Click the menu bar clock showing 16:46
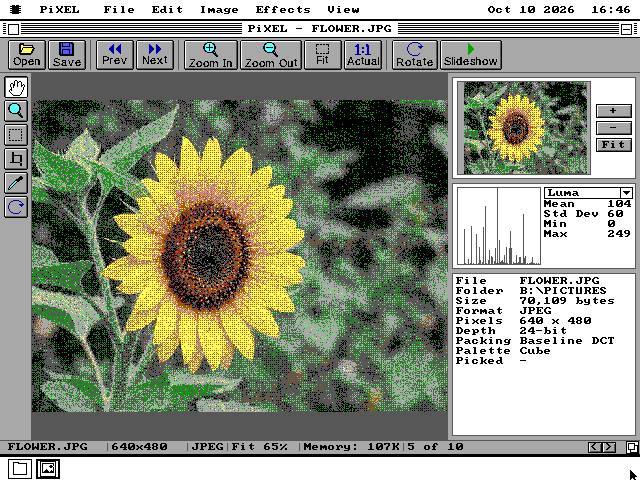Image resolution: width=640 pixels, height=480 pixels. click(x=611, y=9)
